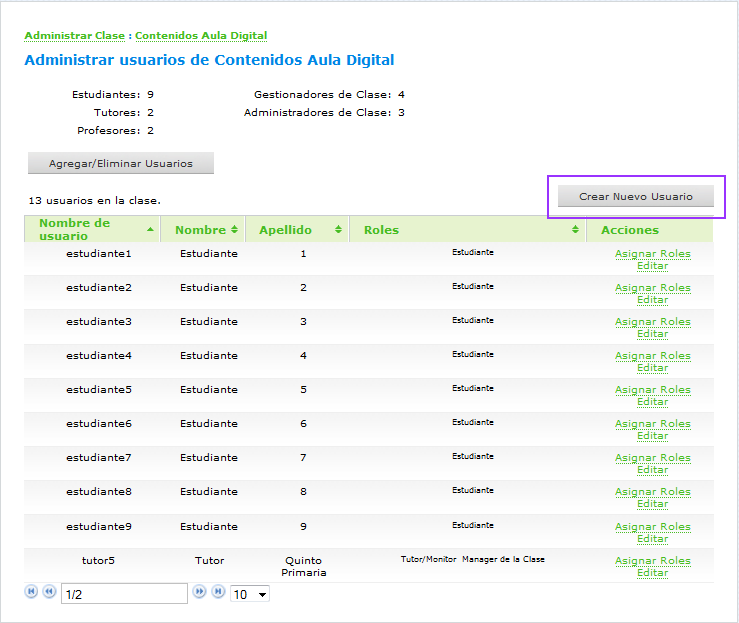Go to previous page of user list
The width and height of the screenshot is (739, 623).
click(49, 591)
